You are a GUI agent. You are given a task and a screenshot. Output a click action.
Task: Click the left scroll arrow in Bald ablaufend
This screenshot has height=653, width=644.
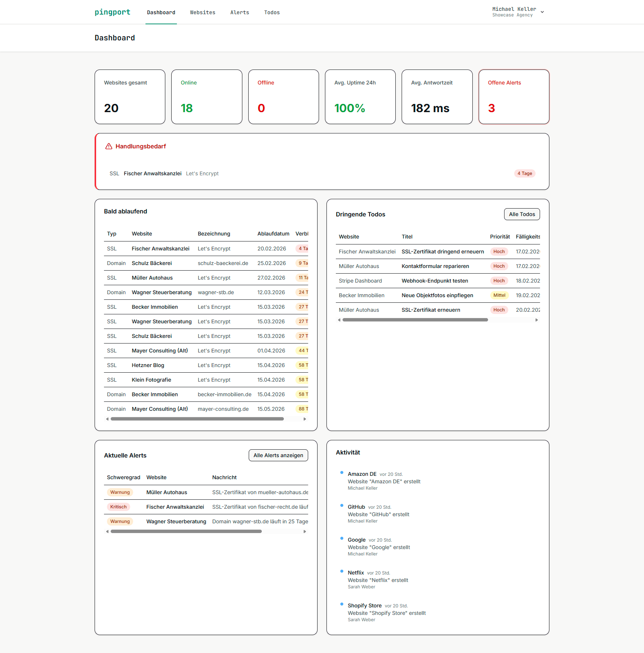click(x=107, y=419)
